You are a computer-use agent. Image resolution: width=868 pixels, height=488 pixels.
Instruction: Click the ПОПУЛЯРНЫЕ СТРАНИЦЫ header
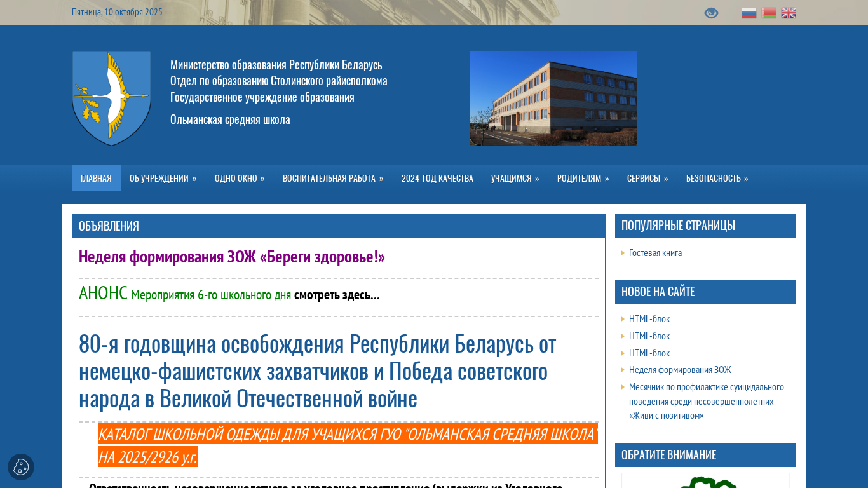pyautogui.click(x=705, y=226)
